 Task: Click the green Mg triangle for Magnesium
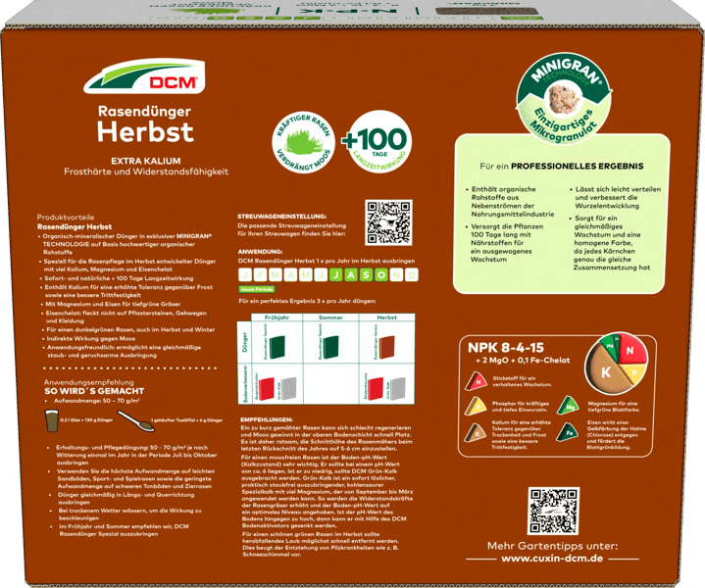click(569, 406)
